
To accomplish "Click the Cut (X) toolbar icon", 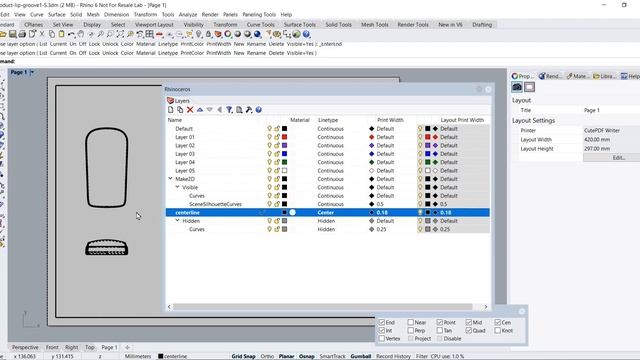I will (42, 34).
